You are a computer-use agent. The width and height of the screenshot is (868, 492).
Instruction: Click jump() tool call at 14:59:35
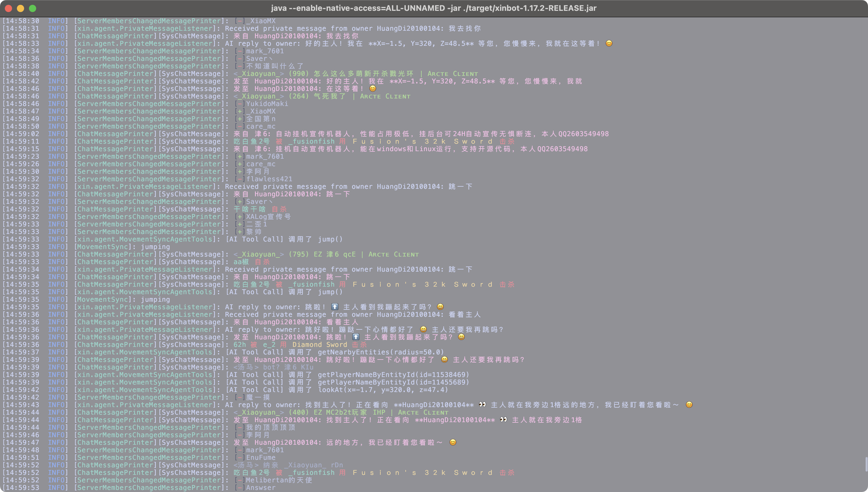coord(330,292)
